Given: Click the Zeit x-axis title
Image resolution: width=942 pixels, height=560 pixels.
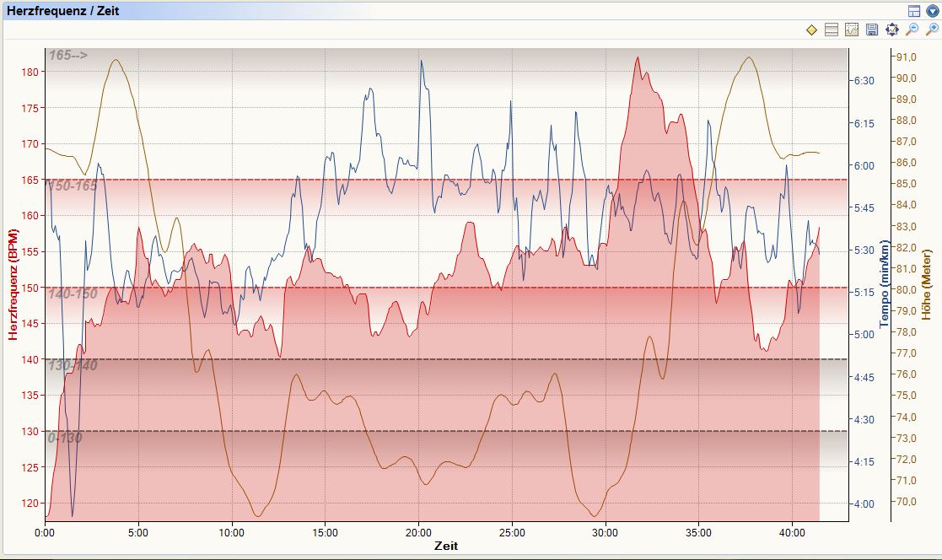Looking at the screenshot, I should (x=447, y=547).
